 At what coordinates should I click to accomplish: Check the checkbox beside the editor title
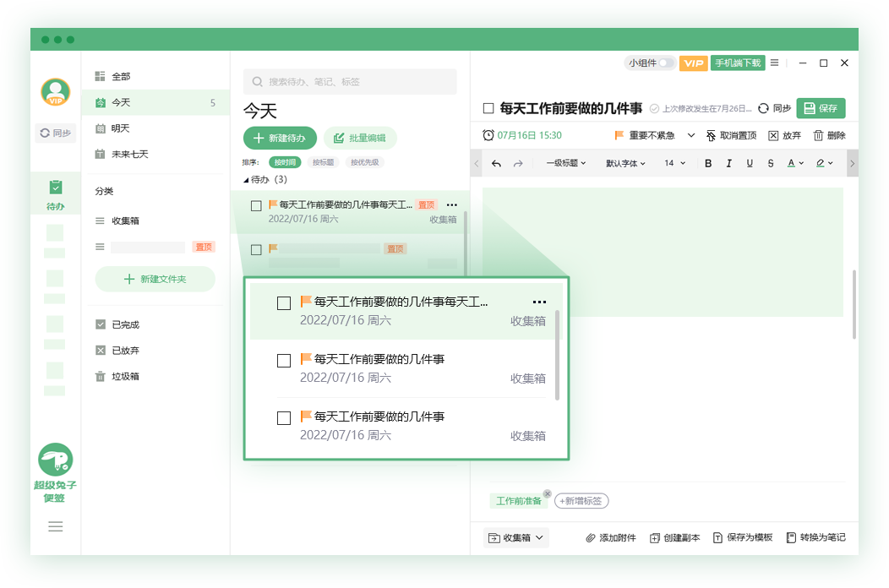point(488,108)
